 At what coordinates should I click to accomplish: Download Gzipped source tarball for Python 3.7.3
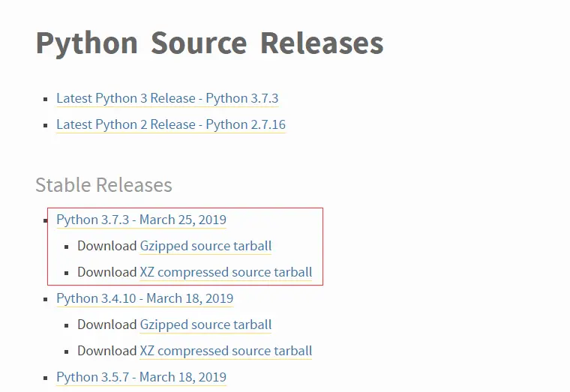tap(205, 246)
